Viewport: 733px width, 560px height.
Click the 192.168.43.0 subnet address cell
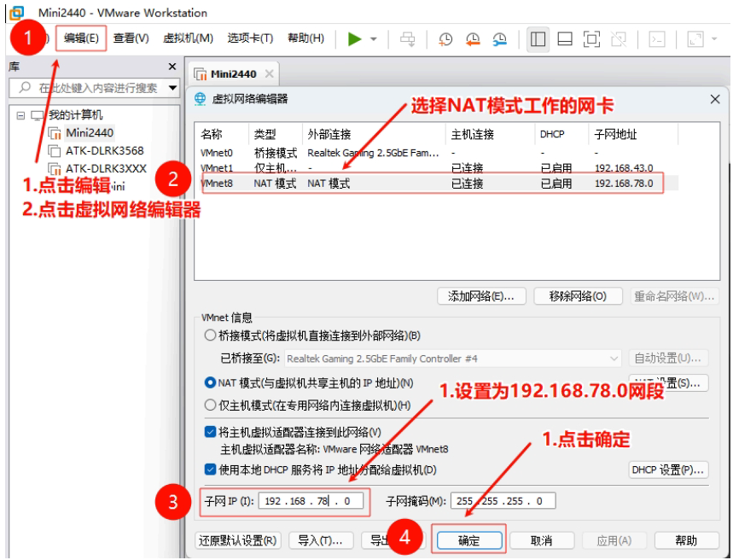(624, 168)
